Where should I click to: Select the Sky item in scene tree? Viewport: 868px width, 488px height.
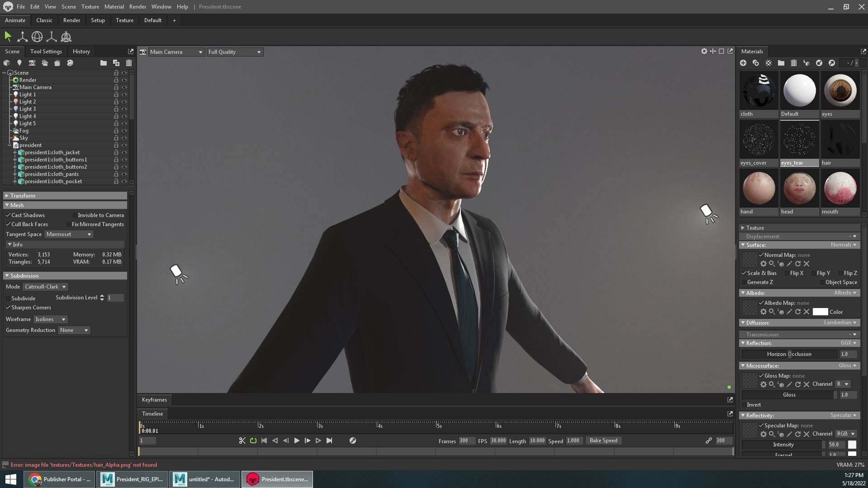tap(24, 138)
